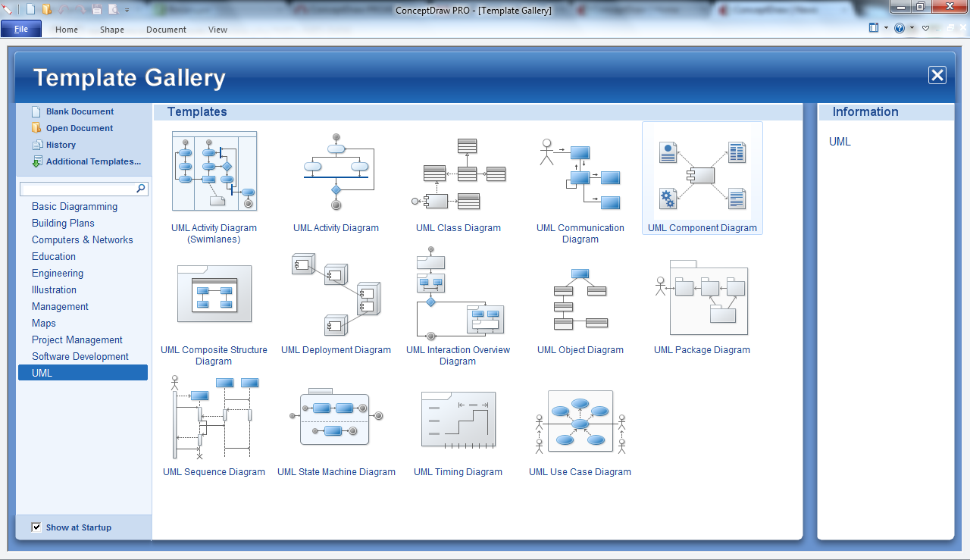Screen dimensions: 970x560
Task: Click the save floppy disk icon
Action: point(97,10)
